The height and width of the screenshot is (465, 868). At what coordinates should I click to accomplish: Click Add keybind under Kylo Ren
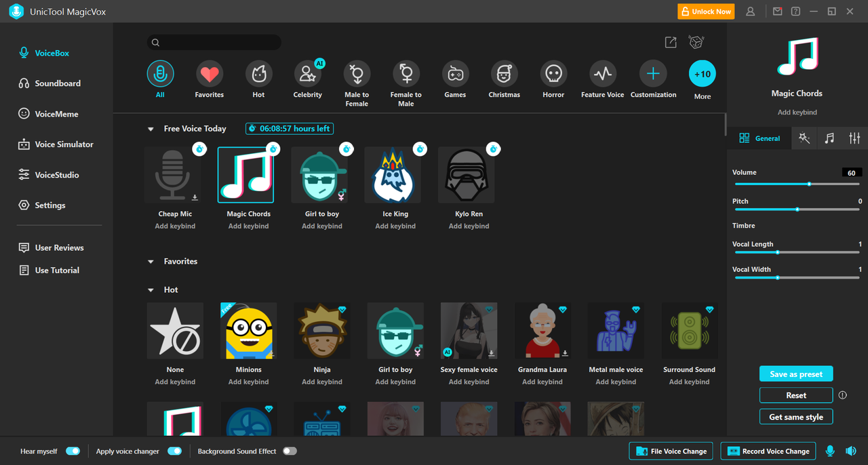pos(469,226)
